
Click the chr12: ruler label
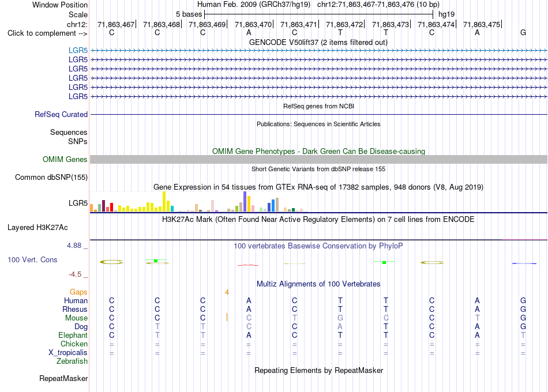click(x=77, y=24)
